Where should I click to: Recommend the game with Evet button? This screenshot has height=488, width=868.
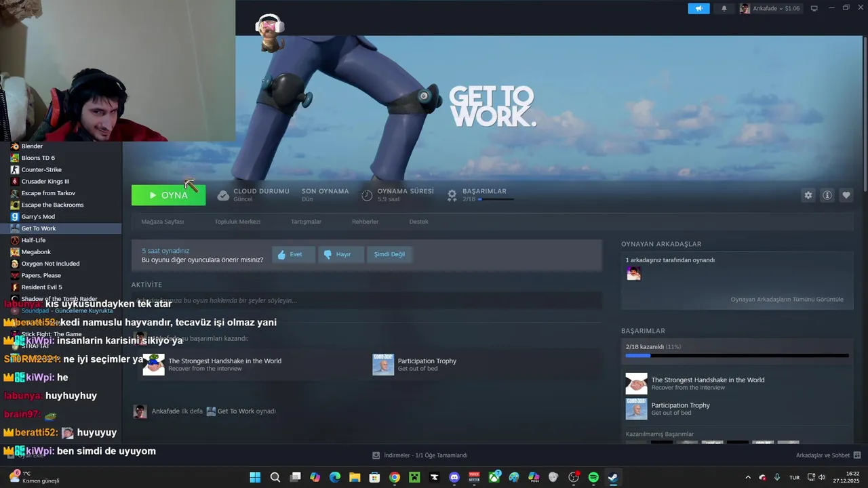click(x=294, y=254)
